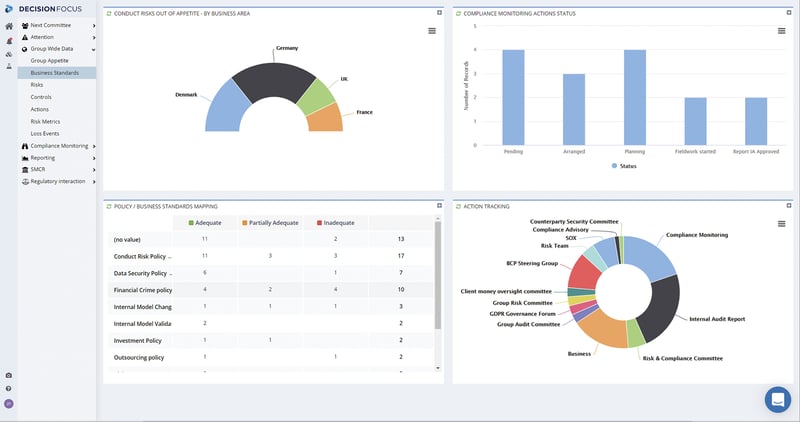Click the Group Wide Data globe icon
The image size is (800, 422).
25,49
